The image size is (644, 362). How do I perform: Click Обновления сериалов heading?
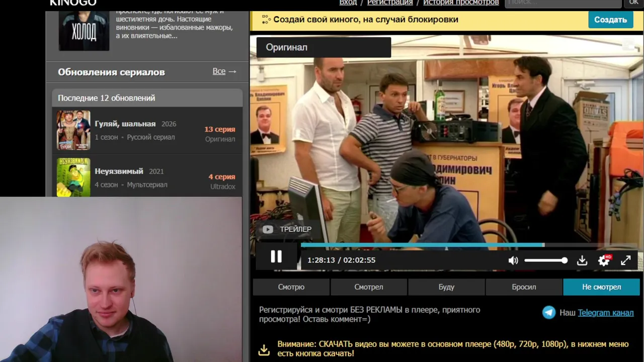click(111, 72)
